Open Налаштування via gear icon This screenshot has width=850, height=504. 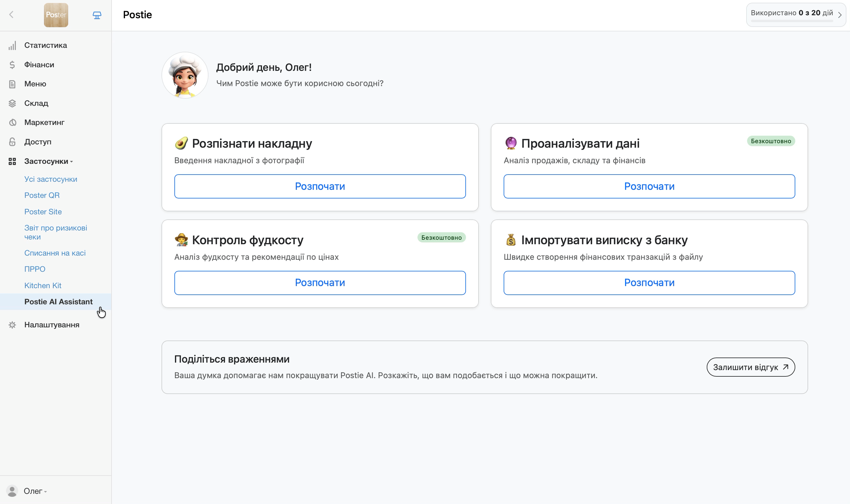[x=12, y=325]
